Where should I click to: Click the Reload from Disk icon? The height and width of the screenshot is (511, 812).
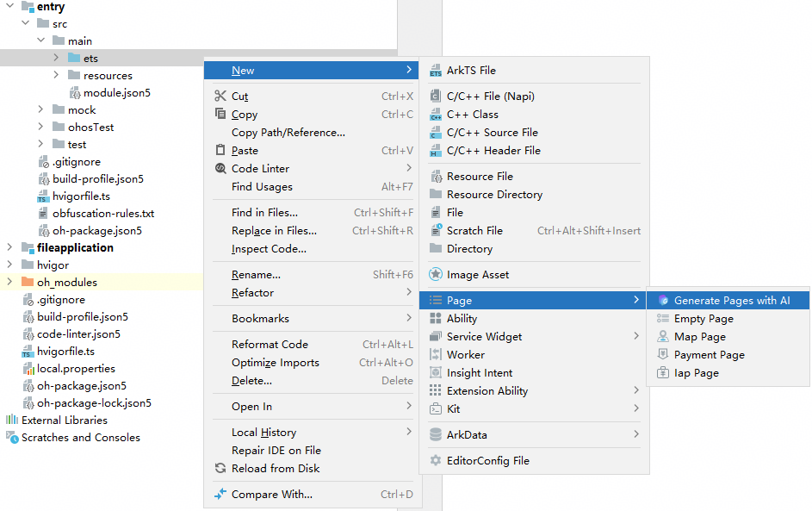click(x=220, y=469)
